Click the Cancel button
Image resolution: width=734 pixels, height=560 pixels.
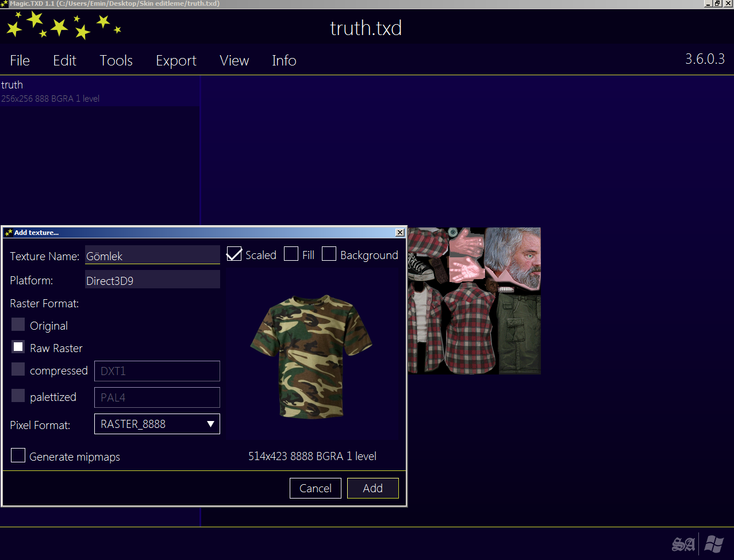[x=316, y=488]
